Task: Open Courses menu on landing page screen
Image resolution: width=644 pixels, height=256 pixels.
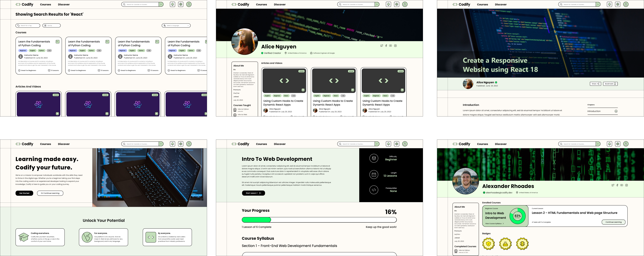Action: pyautogui.click(x=45, y=144)
